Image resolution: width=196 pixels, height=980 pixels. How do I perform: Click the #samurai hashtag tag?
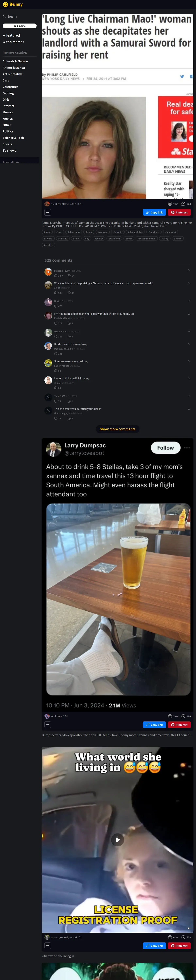coord(170,232)
